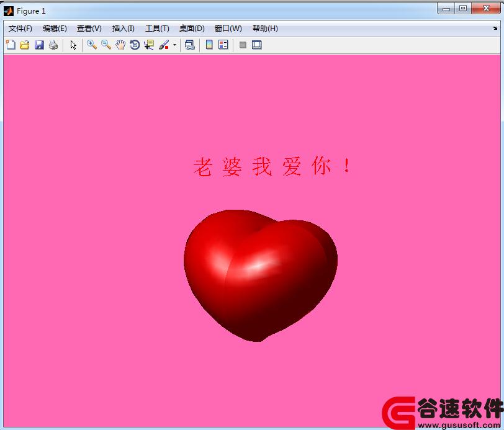504x430 pixels.
Task: Open the 文件(F) menu
Action: tap(20, 29)
